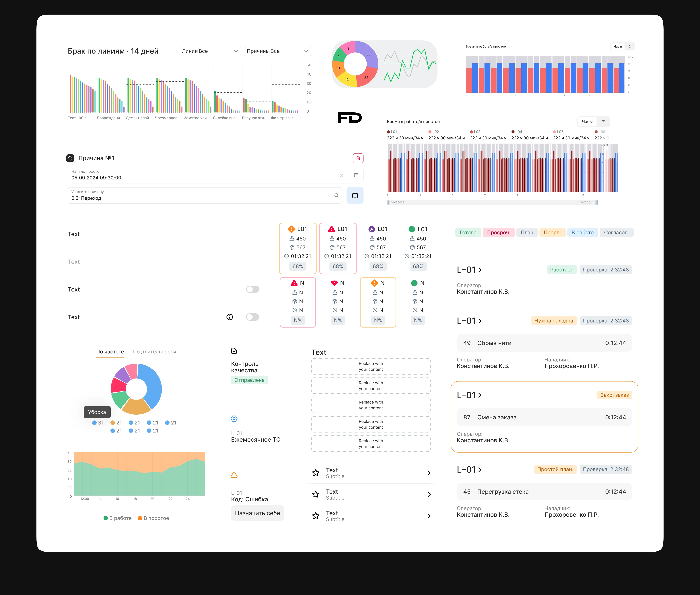Open the Причины Все dropdown
Screen dimensions: 700x595
pyautogui.click(x=277, y=51)
